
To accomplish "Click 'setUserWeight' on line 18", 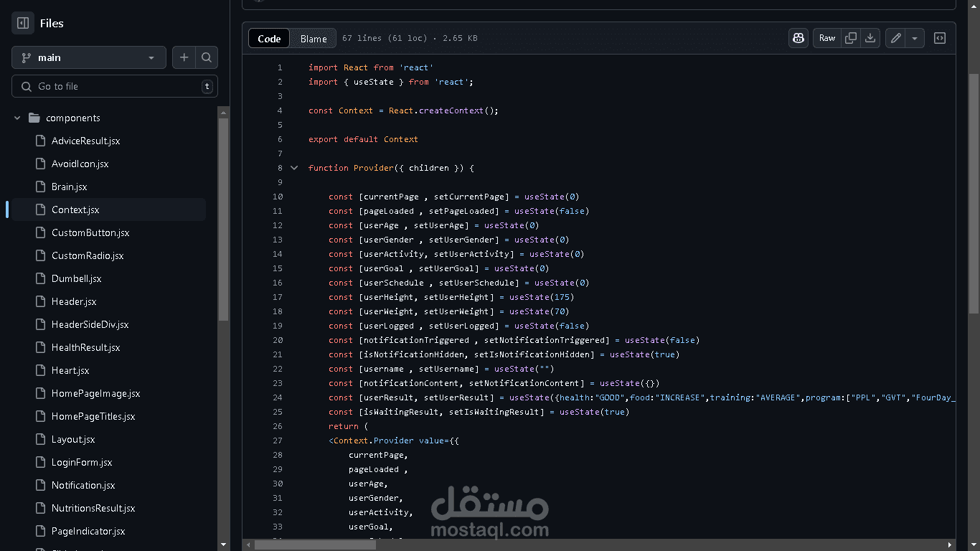I will [456, 311].
